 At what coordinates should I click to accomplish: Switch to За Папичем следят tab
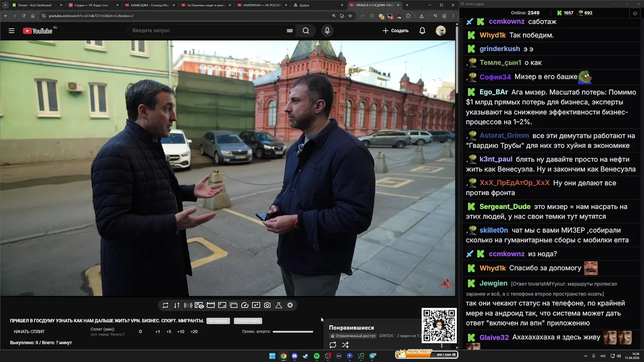click(206, 5)
